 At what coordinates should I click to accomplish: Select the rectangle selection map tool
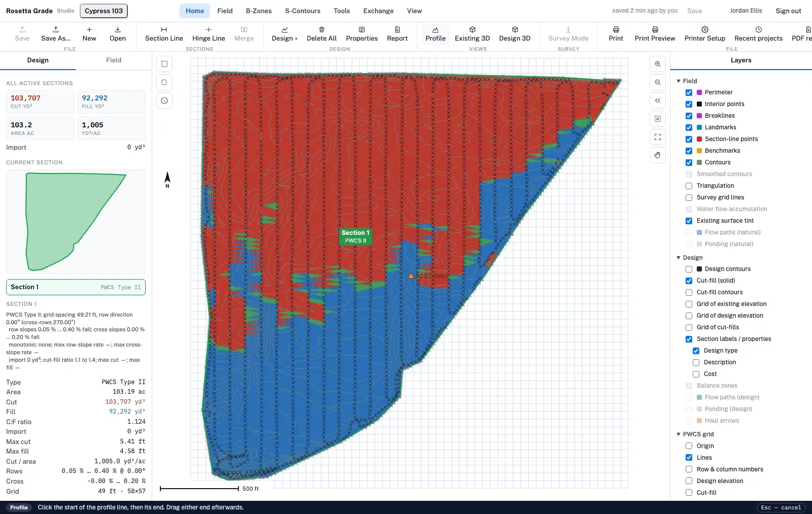pyautogui.click(x=164, y=64)
